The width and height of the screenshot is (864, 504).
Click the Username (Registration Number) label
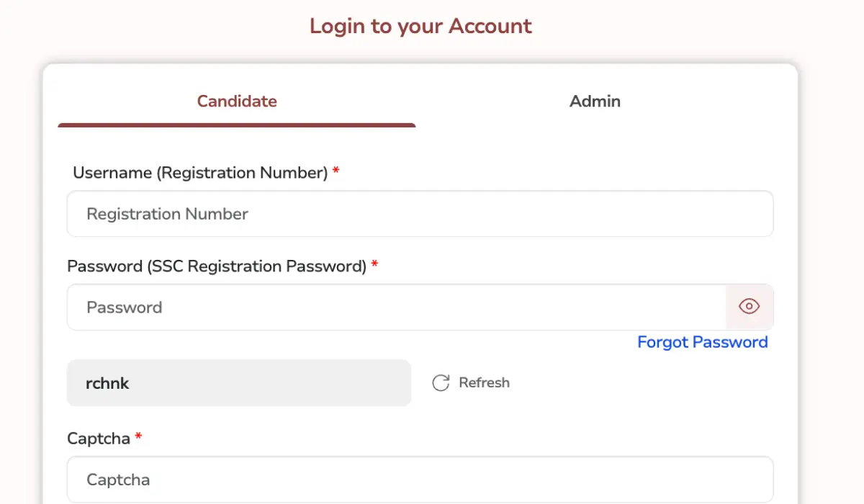click(x=200, y=173)
